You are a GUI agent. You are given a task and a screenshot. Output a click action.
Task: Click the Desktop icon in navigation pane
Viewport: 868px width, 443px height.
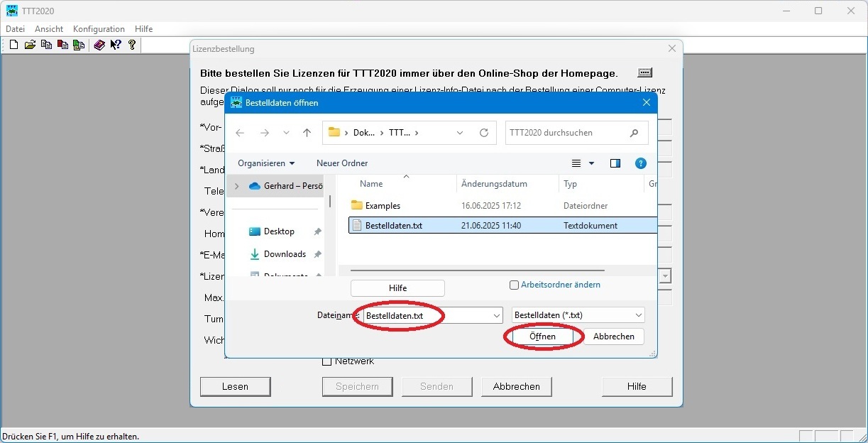255,231
